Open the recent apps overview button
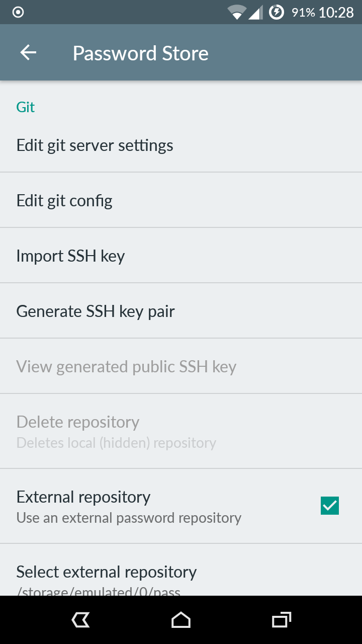Screen dimensions: 362x644 tap(282, 620)
